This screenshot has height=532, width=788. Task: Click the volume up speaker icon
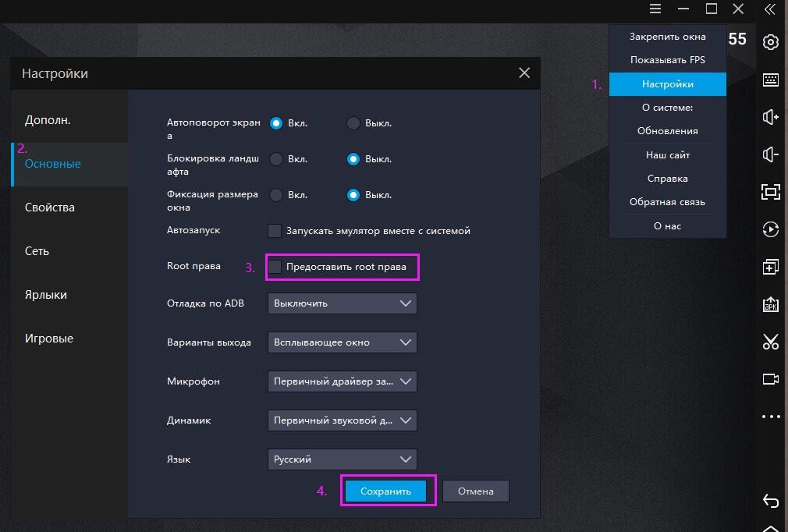[x=771, y=117]
